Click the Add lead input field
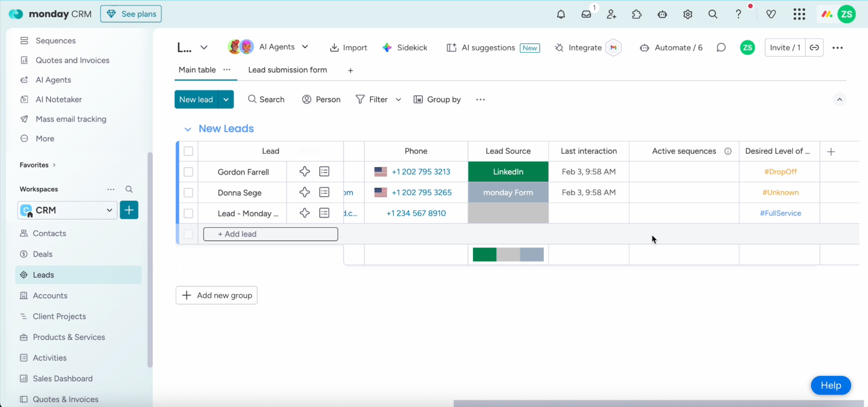The height and width of the screenshot is (407, 868). pyautogui.click(x=271, y=234)
